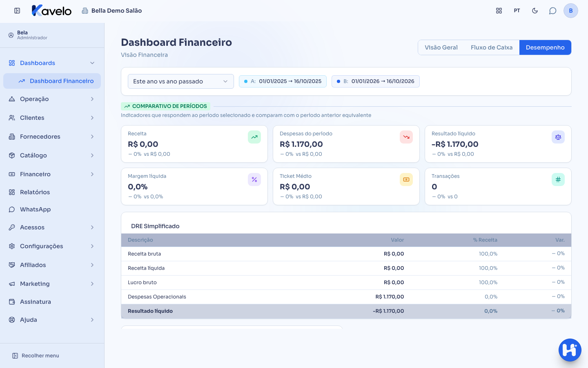The width and height of the screenshot is (588, 368).
Task: Click the Despesas Operacionais row label
Action: [x=157, y=297]
